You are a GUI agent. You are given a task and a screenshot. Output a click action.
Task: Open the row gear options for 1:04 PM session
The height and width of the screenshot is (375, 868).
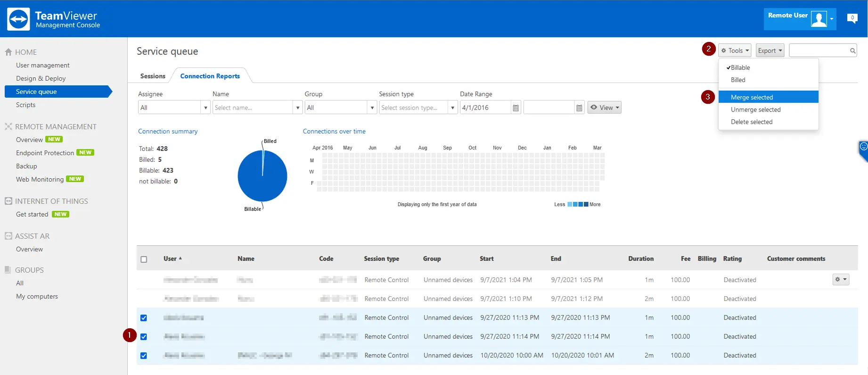point(841,279)
